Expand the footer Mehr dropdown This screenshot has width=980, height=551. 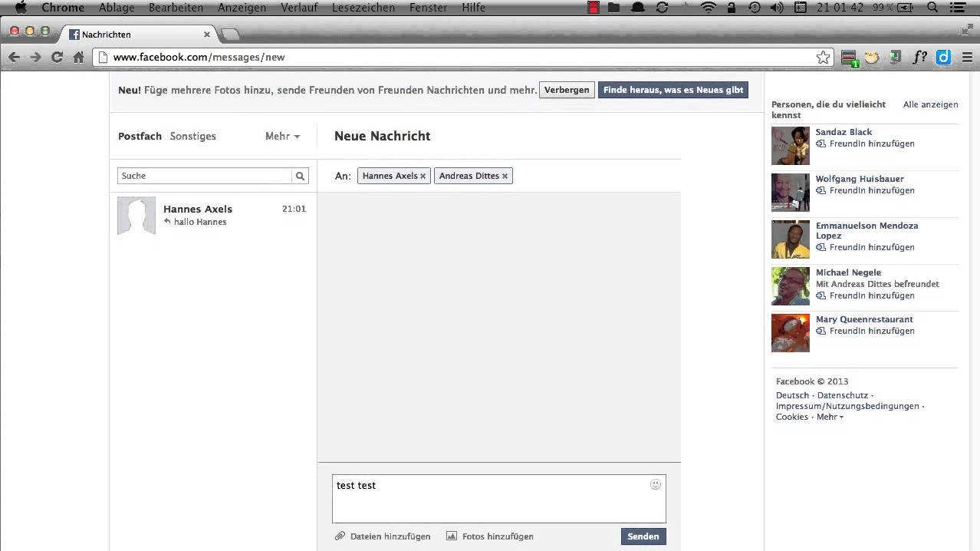(830, 417)
